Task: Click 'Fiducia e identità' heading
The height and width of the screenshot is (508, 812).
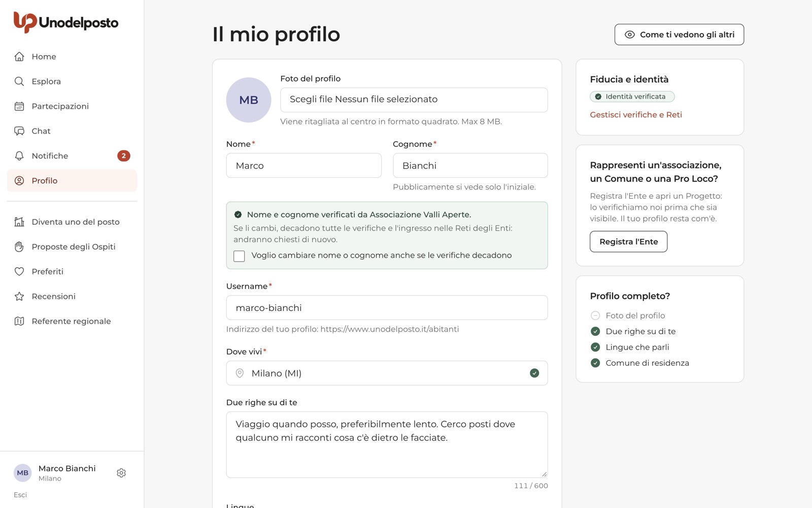Action: point(629,79)
